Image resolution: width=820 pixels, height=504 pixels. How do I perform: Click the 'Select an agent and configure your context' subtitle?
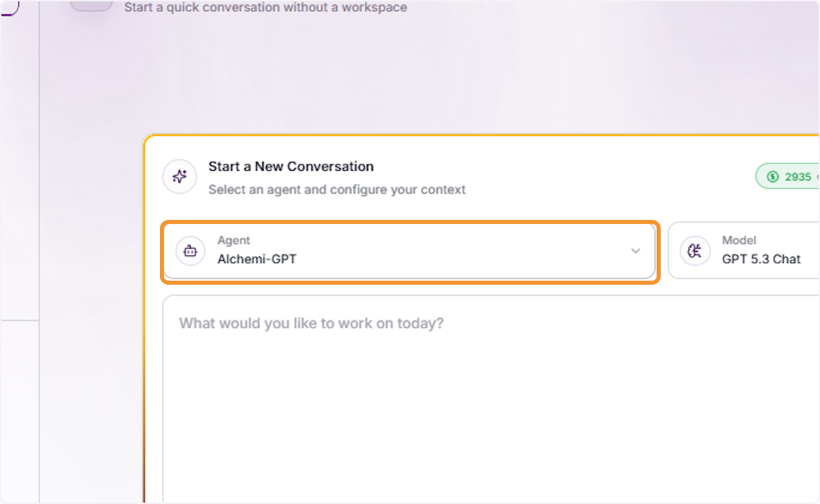pyautogui.click(x=337, y=190)
